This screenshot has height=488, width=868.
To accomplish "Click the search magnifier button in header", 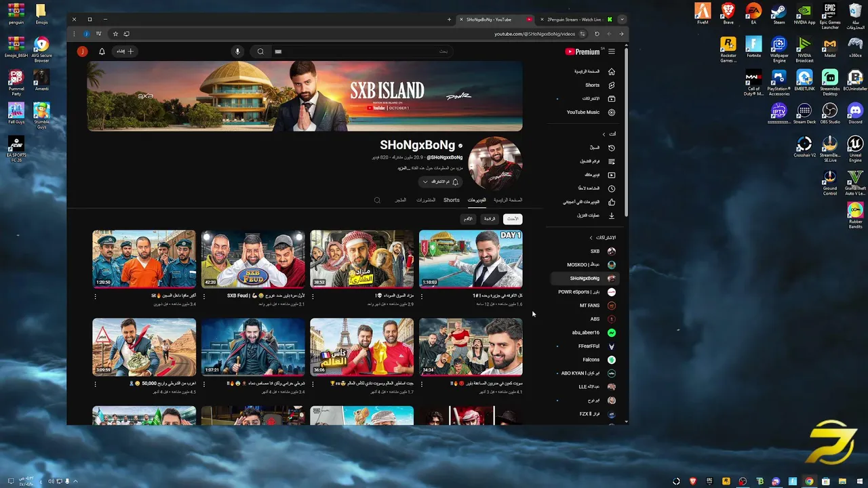I will tap(260, 52).
